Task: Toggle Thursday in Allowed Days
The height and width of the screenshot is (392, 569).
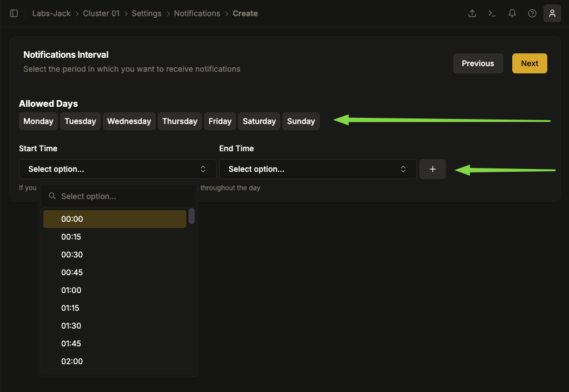Action: click(x=180, y=121)
